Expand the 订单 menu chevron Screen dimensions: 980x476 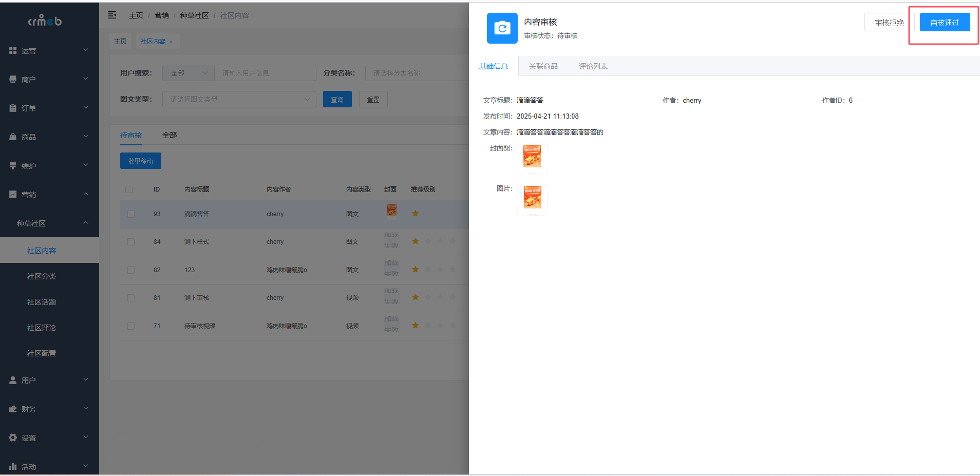pos(86,107)
